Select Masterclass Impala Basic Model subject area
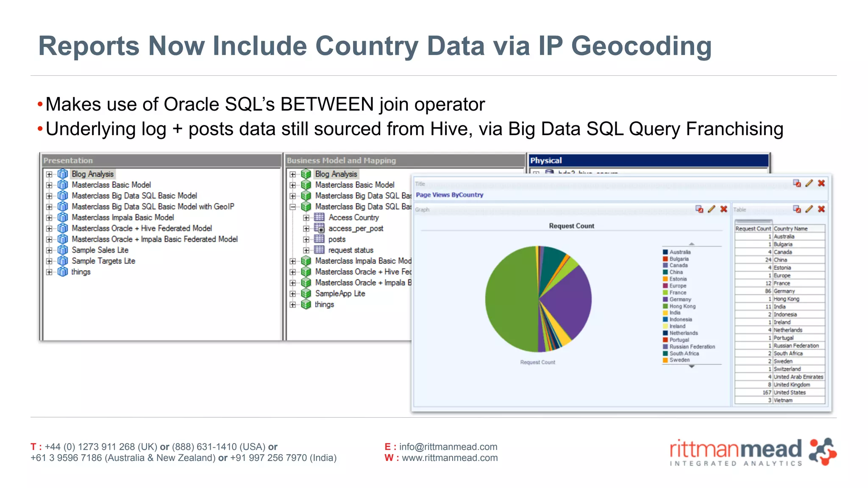Viewport: 868px width, 488px height. point(122,217)
